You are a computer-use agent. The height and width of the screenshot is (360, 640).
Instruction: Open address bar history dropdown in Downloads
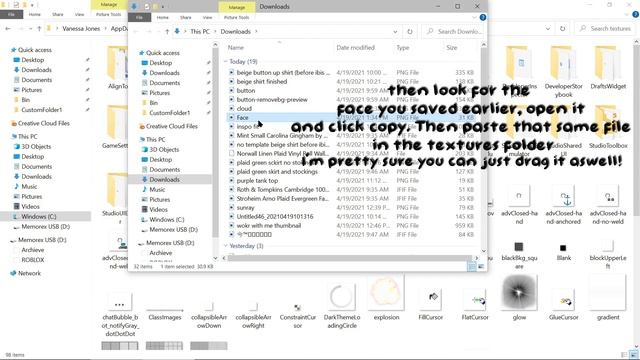(395, 31)
